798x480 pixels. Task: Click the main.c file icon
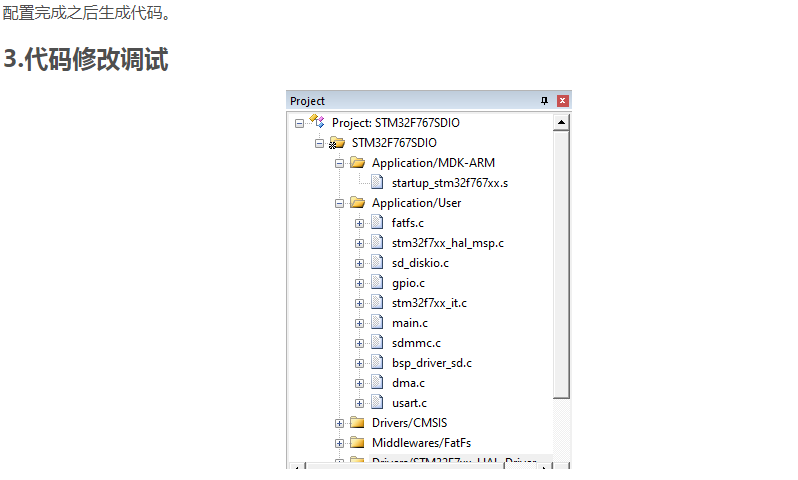(377, 322)
